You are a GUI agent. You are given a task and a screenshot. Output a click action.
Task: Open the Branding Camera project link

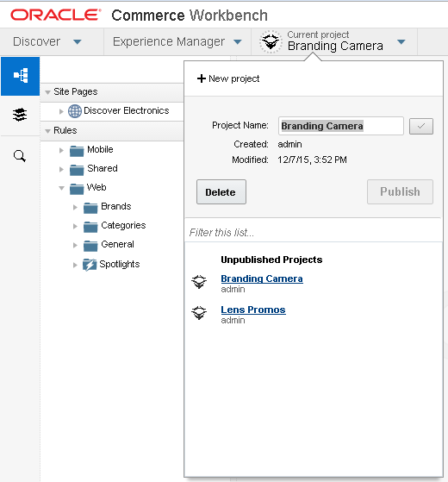click(262, 279)
